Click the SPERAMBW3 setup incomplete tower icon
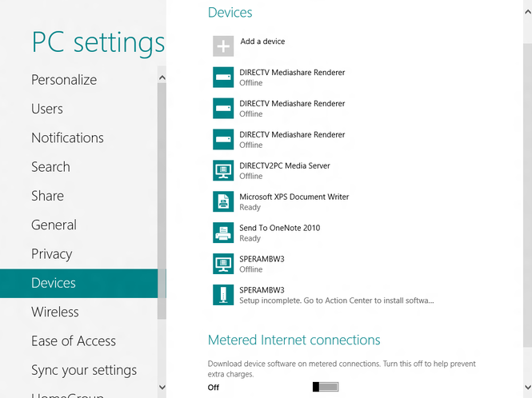The image size is (532, 398). (223, 295)
